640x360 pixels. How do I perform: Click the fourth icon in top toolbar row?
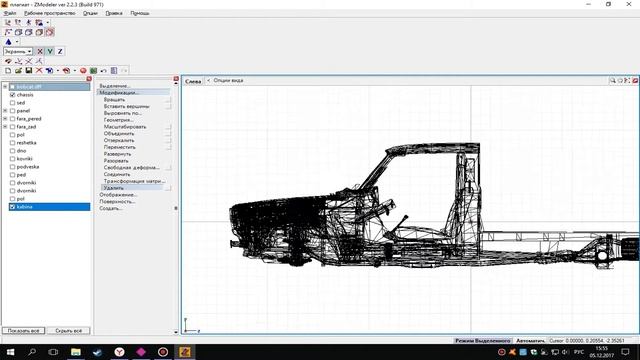coord(39,22)
